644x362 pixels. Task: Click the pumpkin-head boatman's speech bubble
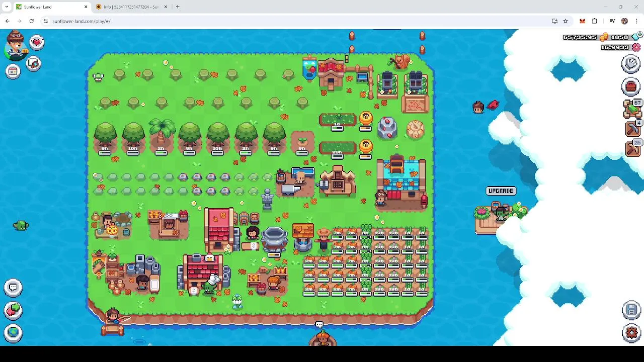(319, 325)
